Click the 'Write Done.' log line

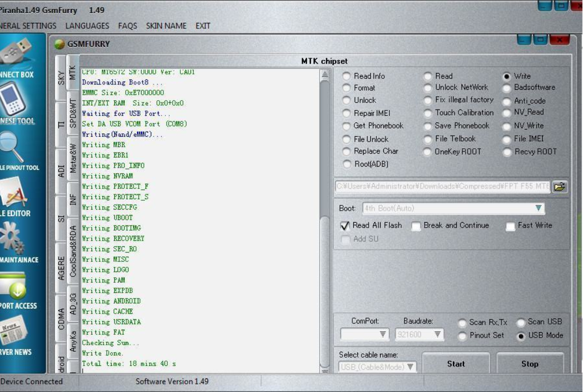coord(102,353)
